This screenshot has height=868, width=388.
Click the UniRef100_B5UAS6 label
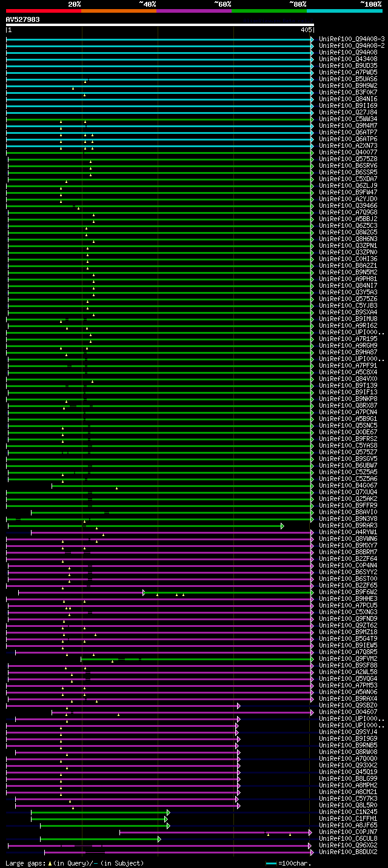coord(348,79)
